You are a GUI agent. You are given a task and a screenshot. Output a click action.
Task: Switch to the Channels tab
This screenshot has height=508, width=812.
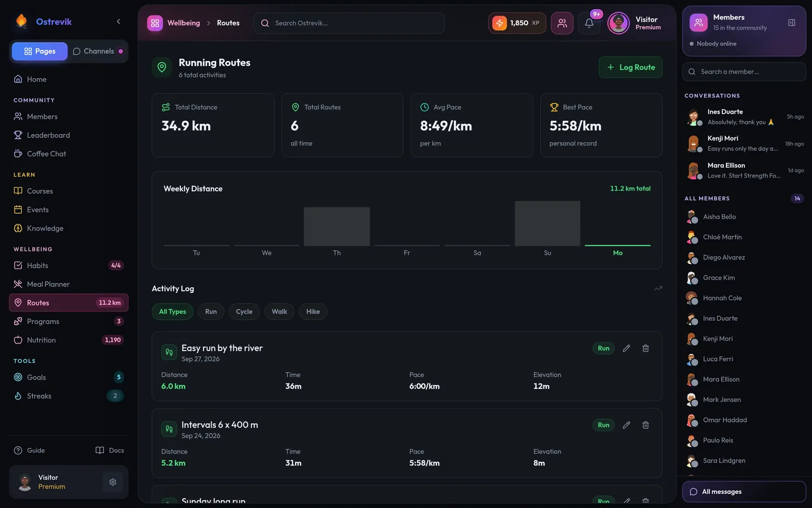(x=98, y=51)
